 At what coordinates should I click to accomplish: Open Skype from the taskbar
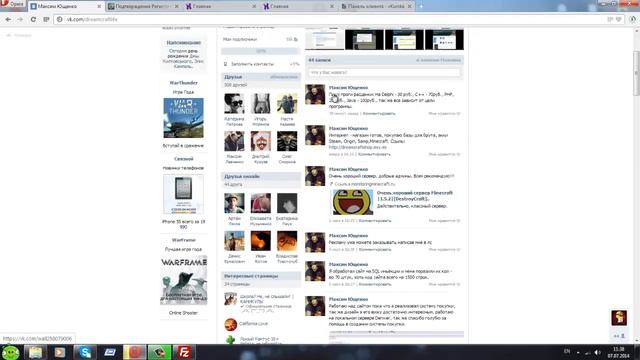click(x=85, y=352)
